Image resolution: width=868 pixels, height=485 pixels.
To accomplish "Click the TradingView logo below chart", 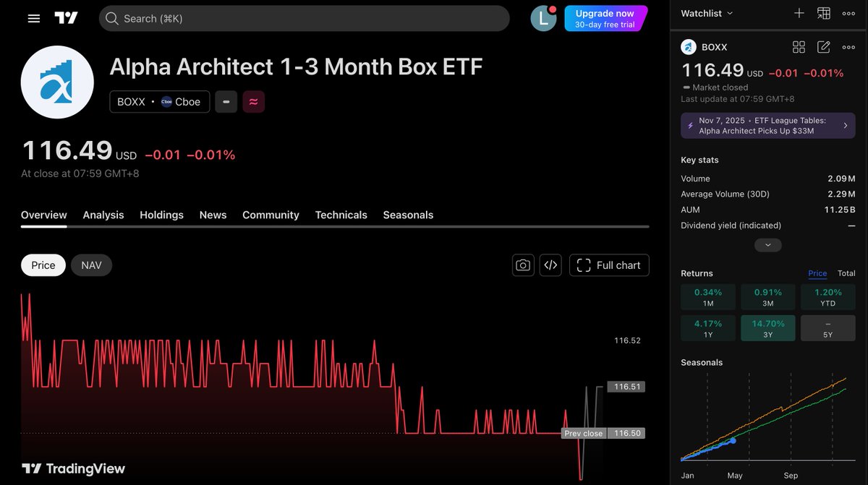I will point(73,469).
